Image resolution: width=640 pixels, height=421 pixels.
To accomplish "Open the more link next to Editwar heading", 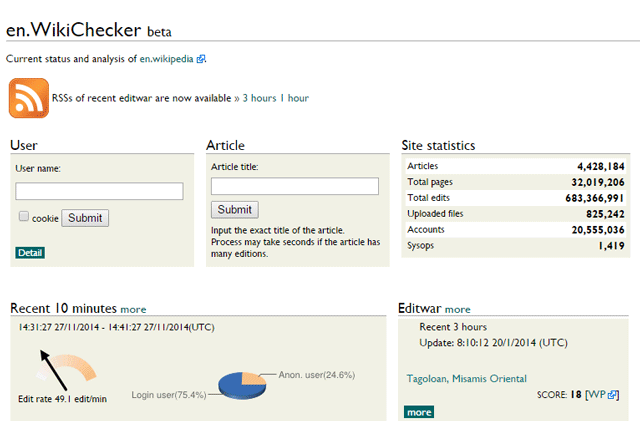I will click(x=458, y=310).
